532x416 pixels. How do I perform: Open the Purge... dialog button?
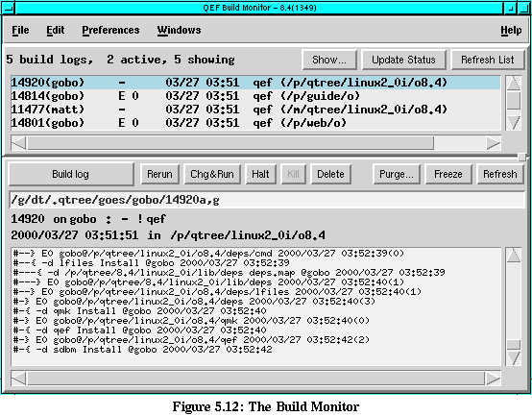coord(397,174)
